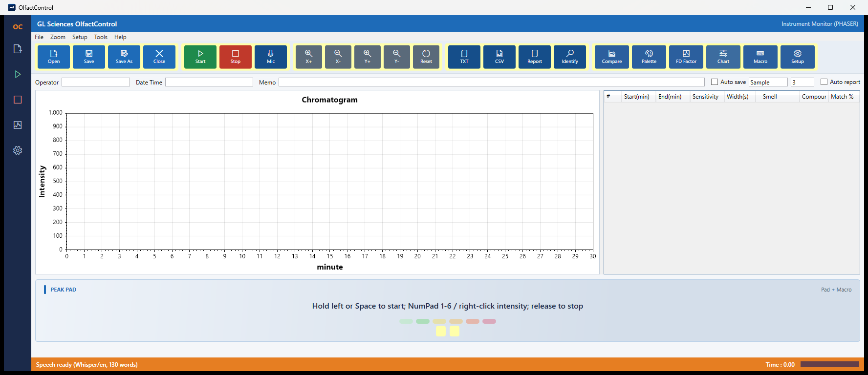Open the Compare tool
This screenshot has width=868, height=375.
tap(612, 57)
